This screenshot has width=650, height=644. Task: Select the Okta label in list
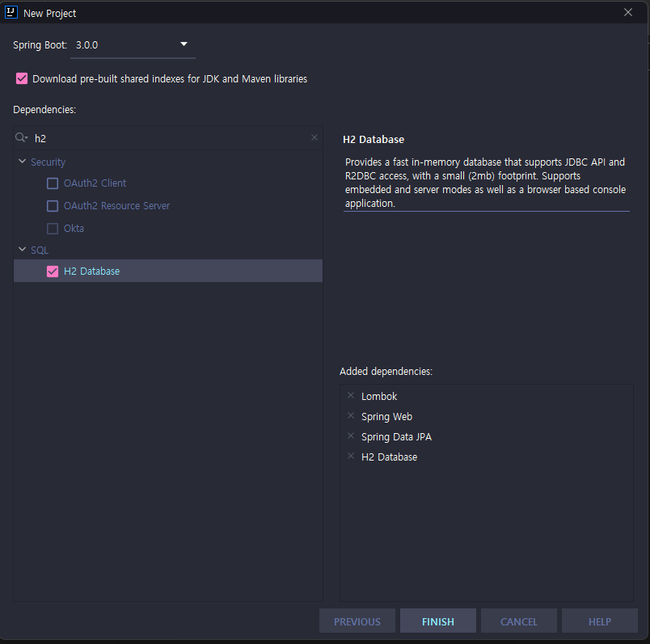(74, 229)
